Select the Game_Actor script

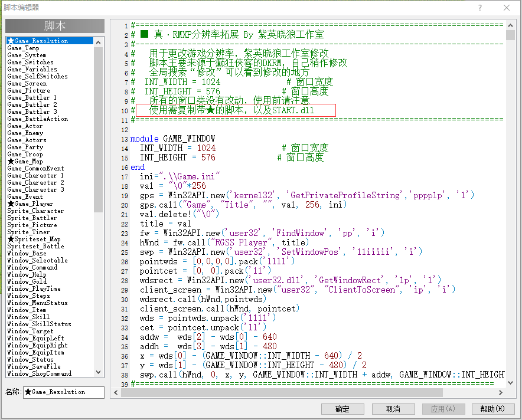coord(50,126)
